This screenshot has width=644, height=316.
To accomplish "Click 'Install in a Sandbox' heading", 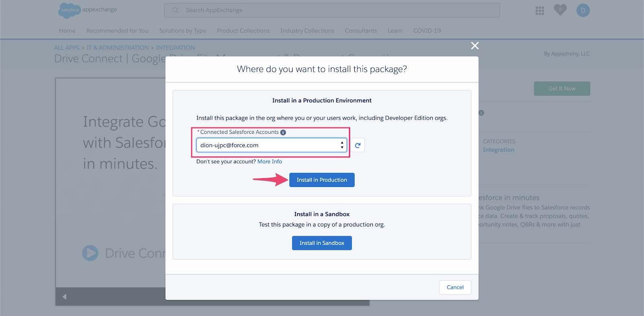I will pyautogui.click(x=322, y=214).
